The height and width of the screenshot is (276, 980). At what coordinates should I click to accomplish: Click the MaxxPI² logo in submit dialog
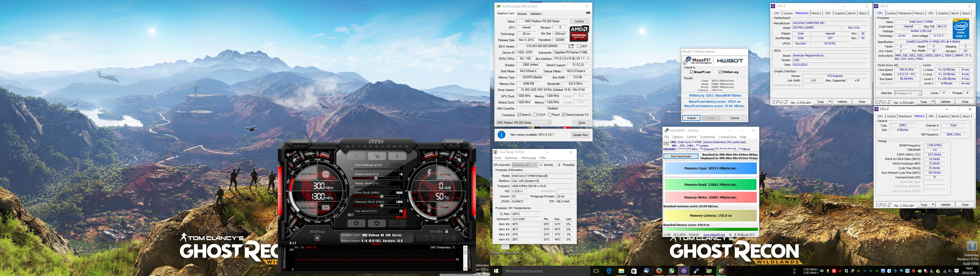(698, 61)
